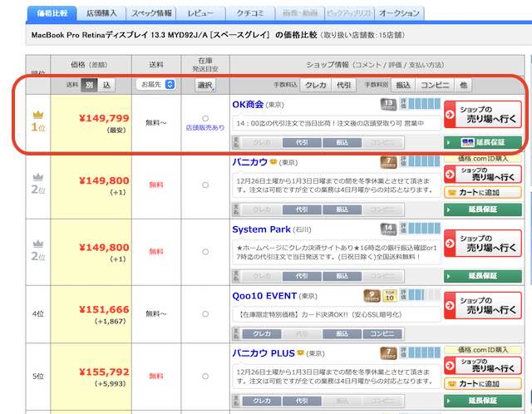Viewport: 532px width, 414px height.
Task: Click the price ¥151,666
Action: coord(104,309)
